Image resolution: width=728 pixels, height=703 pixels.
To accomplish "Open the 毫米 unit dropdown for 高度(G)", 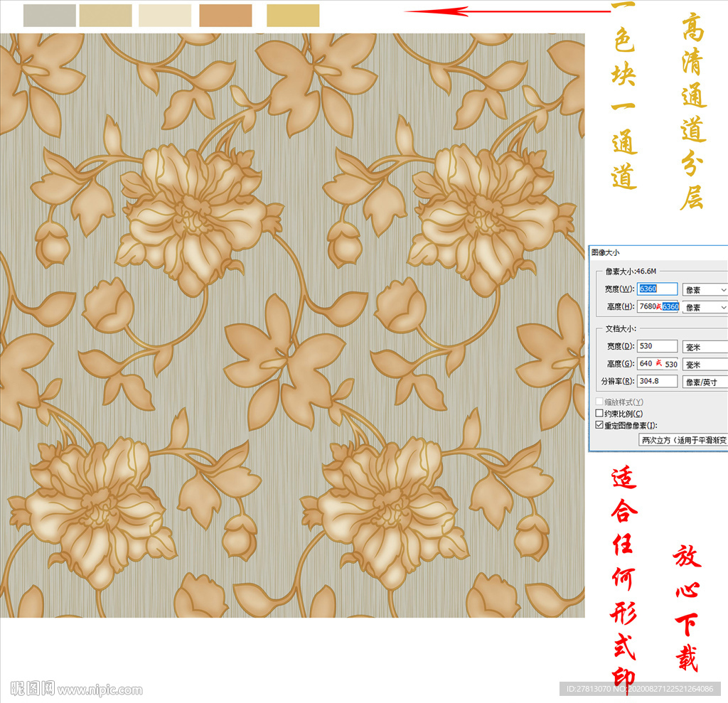I will coord(705,365).
